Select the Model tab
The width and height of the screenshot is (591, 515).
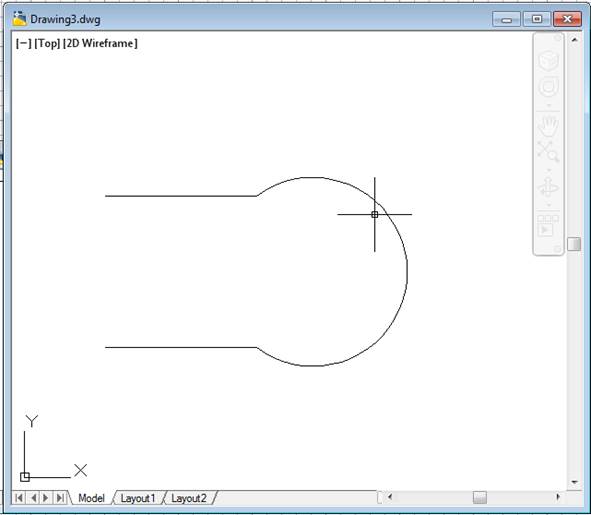(x=91, y=498)
